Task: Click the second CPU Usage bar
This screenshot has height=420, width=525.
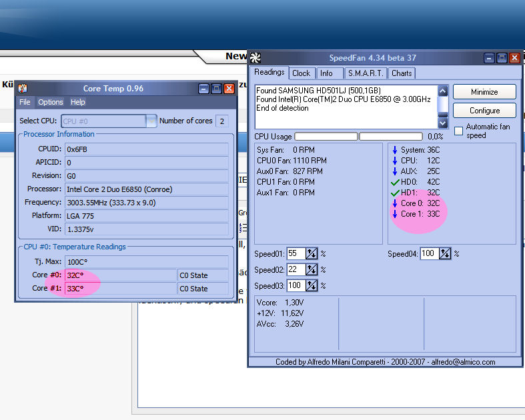Action: pyautogui.click(x=391, y=137)
